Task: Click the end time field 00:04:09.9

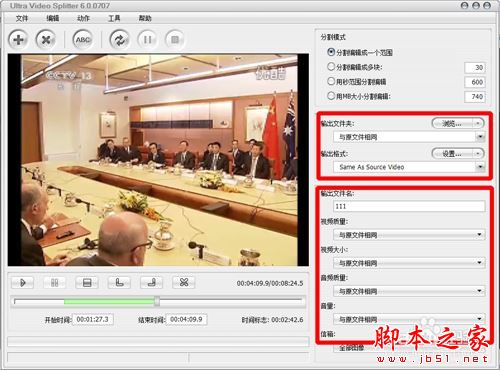Action: [186, 319]
